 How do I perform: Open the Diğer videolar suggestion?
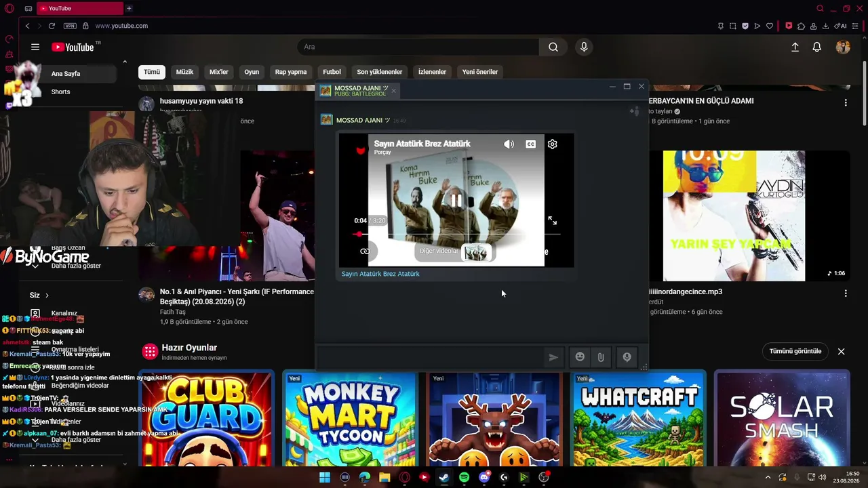[x=455, y=252]
